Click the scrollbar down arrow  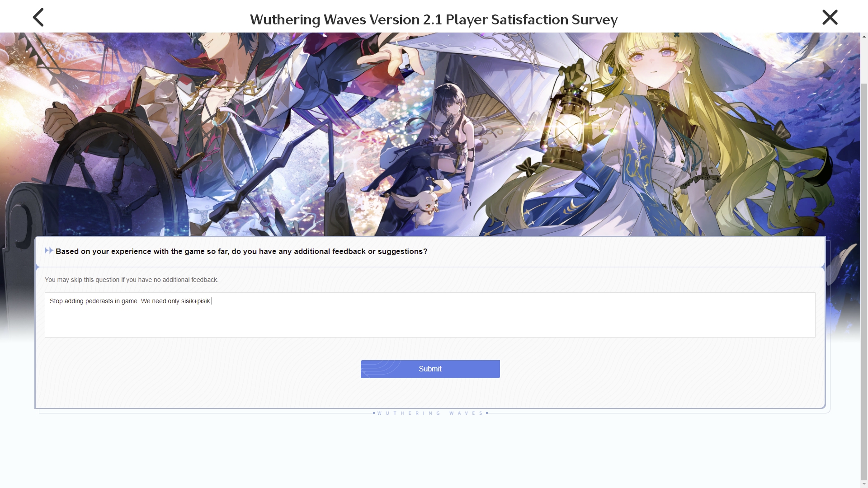point(864,484)
